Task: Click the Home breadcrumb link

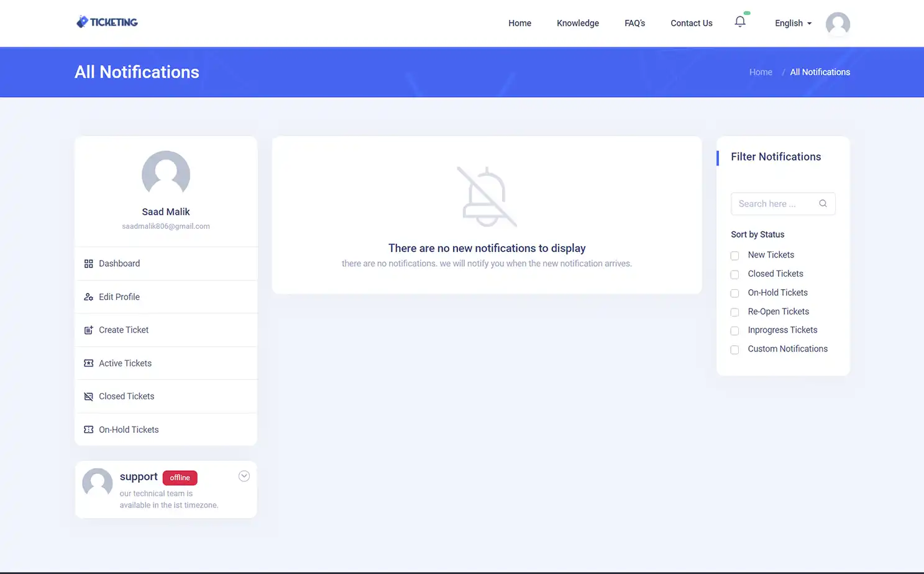Action: (x=760, y=72)
